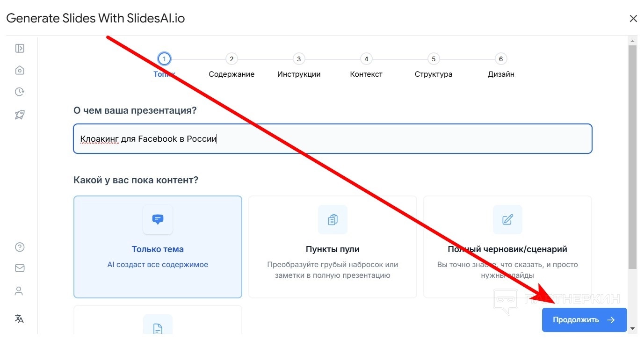Select the 'Только тема' content option
Screen dimensions: 644x340
click(x=158, y=246)
